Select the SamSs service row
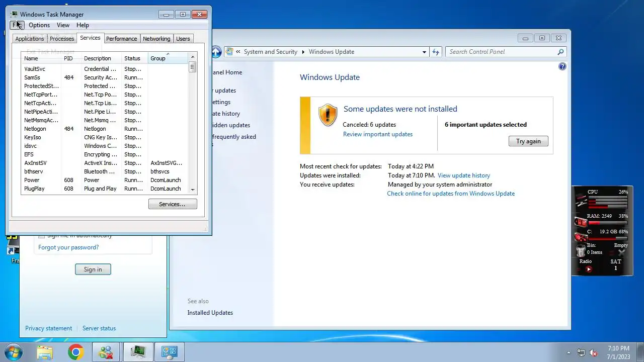This screenshot has height=362, width=644. point(105,77)
